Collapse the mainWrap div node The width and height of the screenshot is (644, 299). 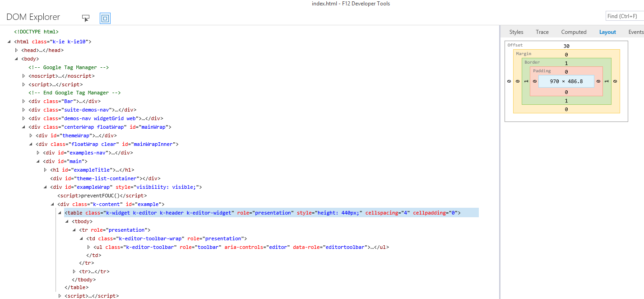[24, 127]
